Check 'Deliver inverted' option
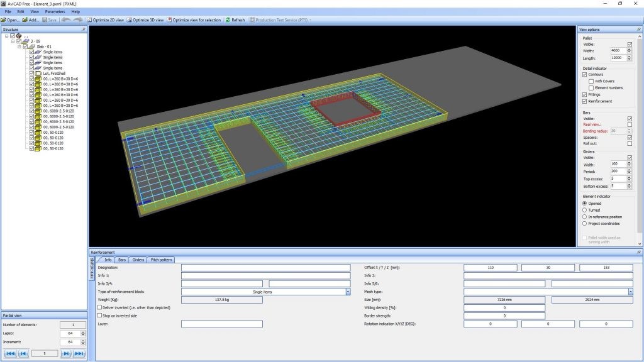This screenshot has height=362, width=644. tap(100, 307)
